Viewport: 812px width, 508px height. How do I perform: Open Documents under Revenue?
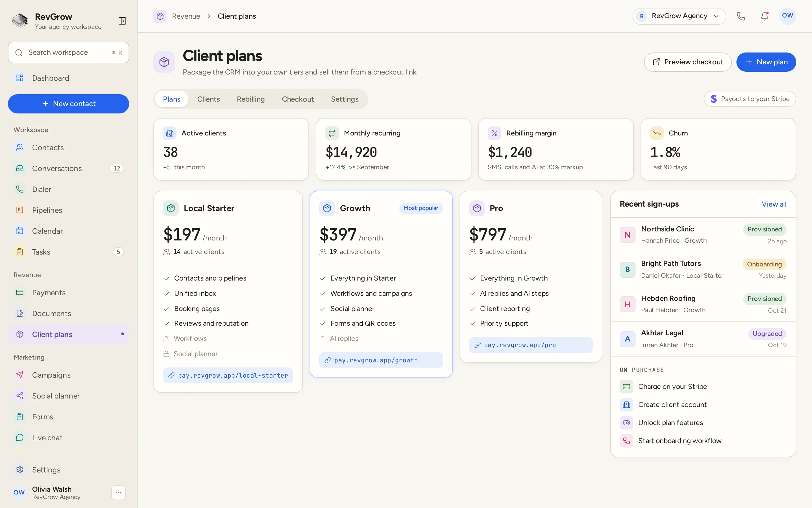pyautogui.click(x=69, y=314)
